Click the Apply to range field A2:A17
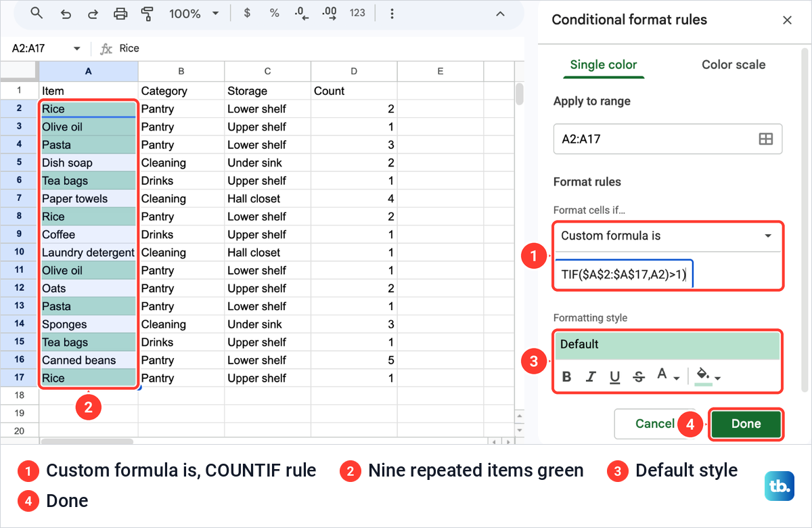Viewport: 812px width, 528px height. (668, 139)
